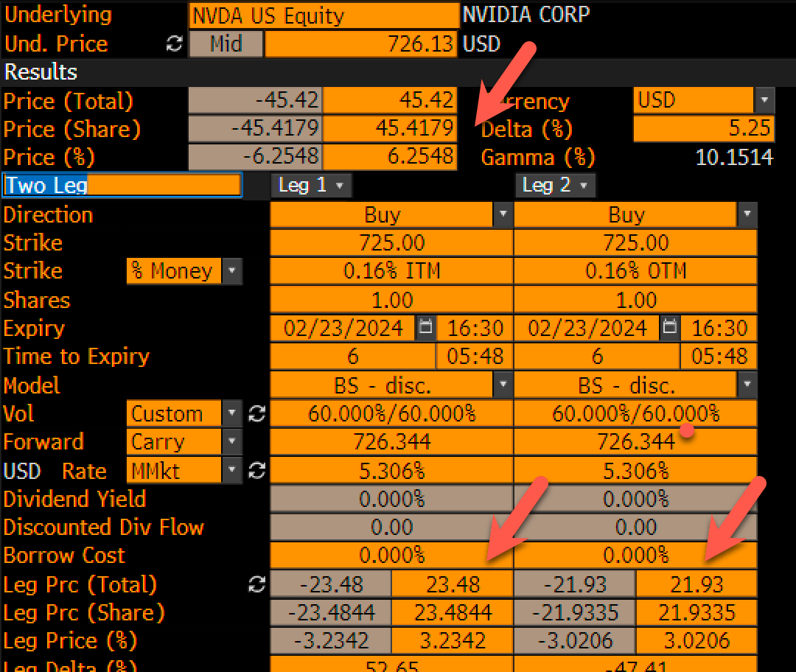
Task: Open the Leg 2 expiry calendar picker
Action: pyautogui.click(x=669, y=328)
